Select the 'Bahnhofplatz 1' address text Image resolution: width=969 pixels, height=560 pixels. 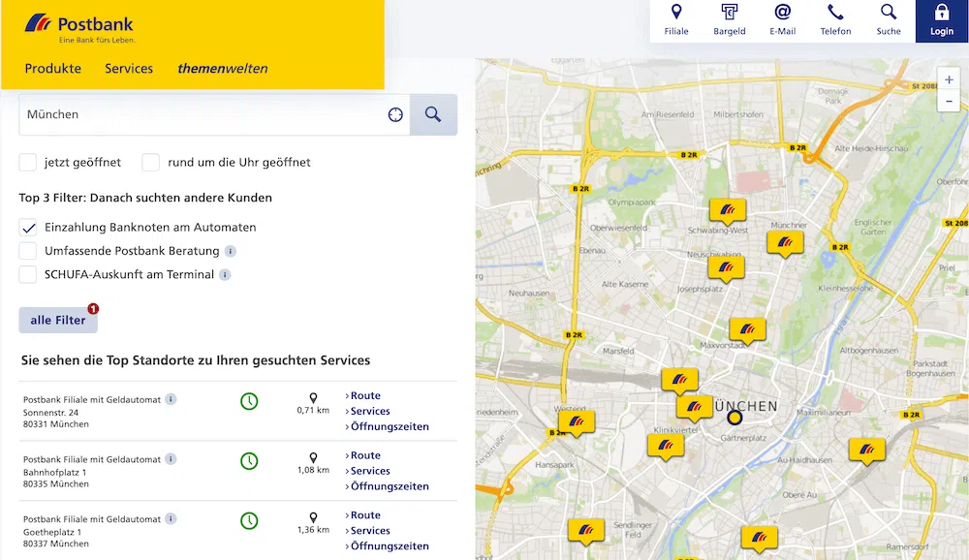[x=55, y=472]
